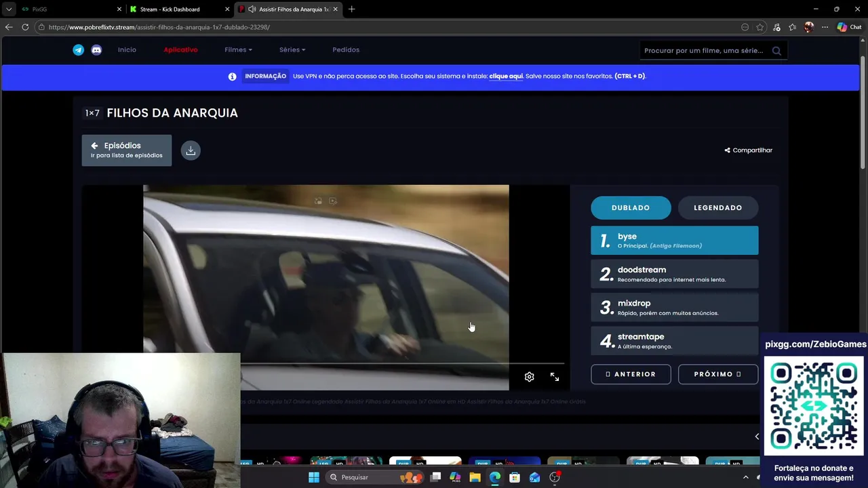Select the DUBLADO audio option
The width and height of the screenshot is (868, 488).
pyautogui.click(x=631, y=207)
